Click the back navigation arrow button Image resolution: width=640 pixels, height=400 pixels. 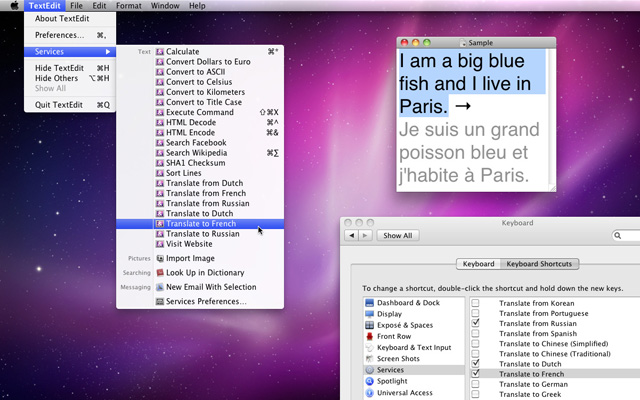click(351, 236)
